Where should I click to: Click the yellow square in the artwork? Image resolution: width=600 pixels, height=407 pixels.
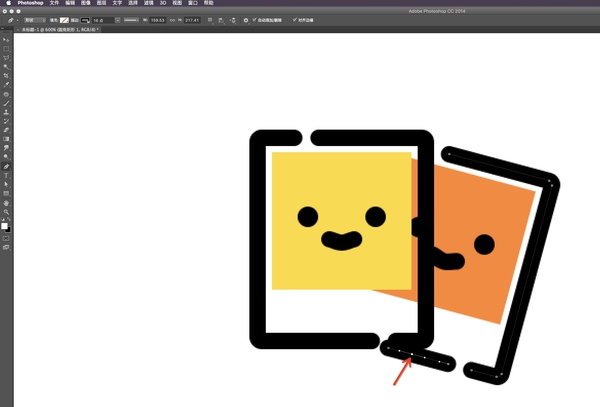click(342, 221)
